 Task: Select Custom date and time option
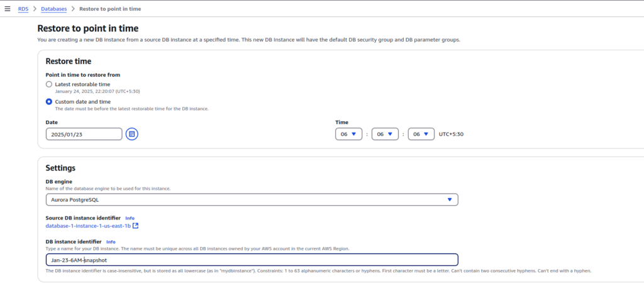tap(49, 101)
